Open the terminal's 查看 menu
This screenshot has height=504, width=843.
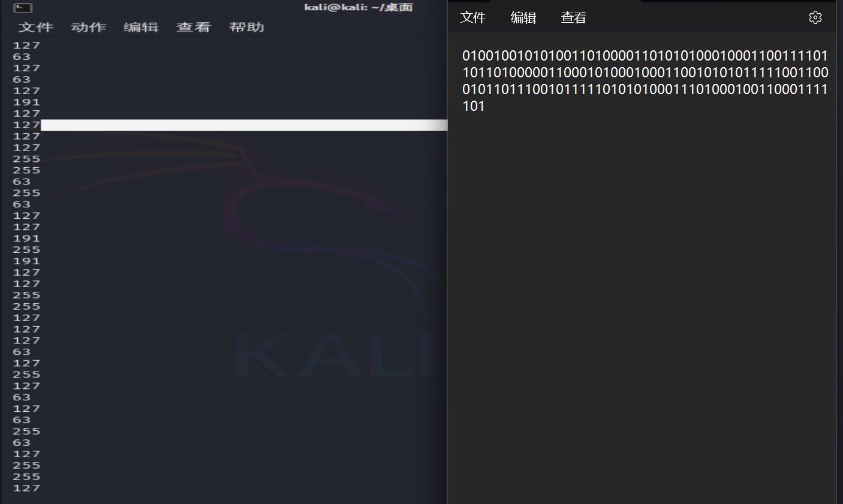tap(194, 27)
